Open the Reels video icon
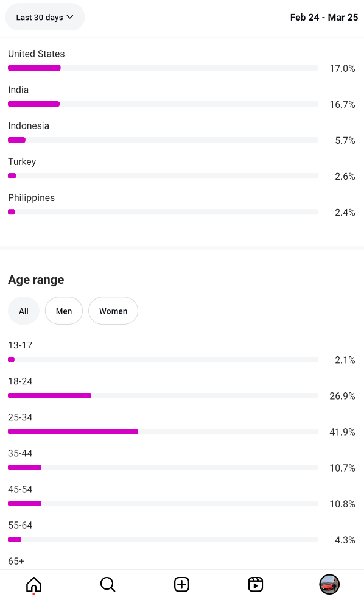Screen dimensions: 364x597 (x=256, y=584)
